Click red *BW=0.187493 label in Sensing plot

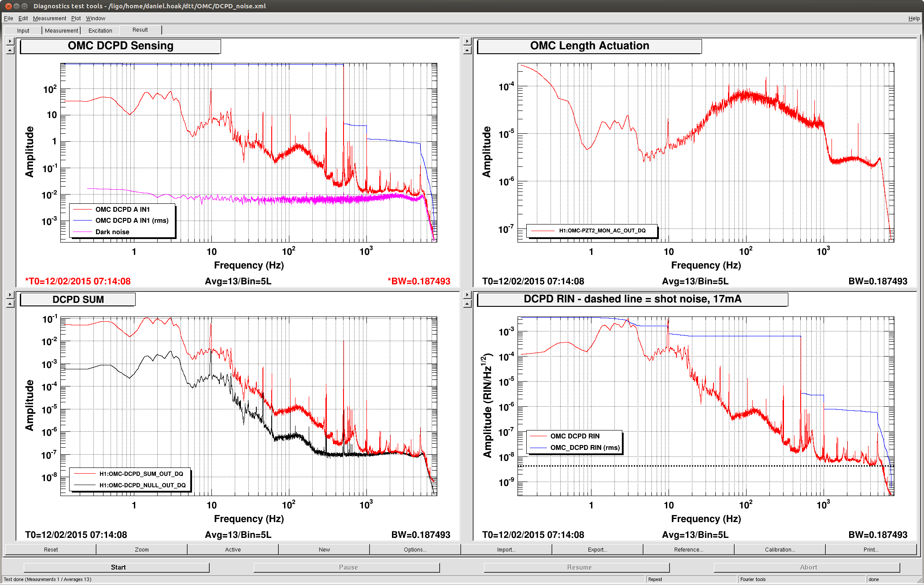click(x=419, y=281)
